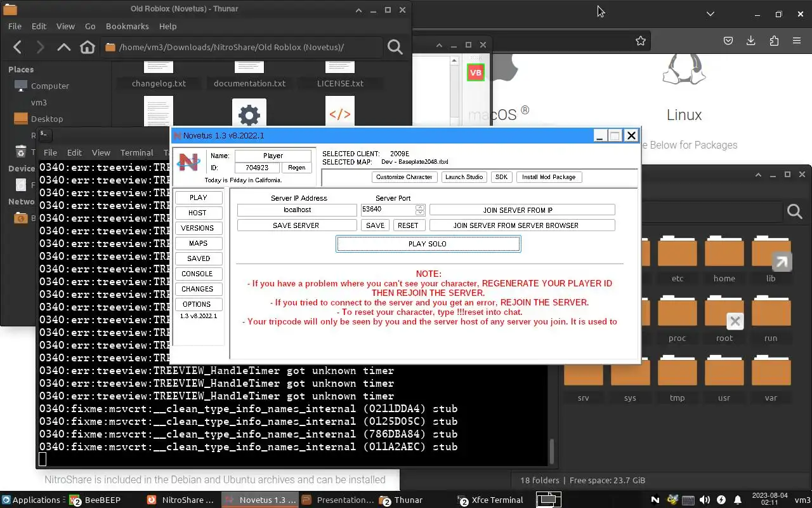Open Thunar Go menu
This screenshot has width=812, height=508.
(90, 26)
